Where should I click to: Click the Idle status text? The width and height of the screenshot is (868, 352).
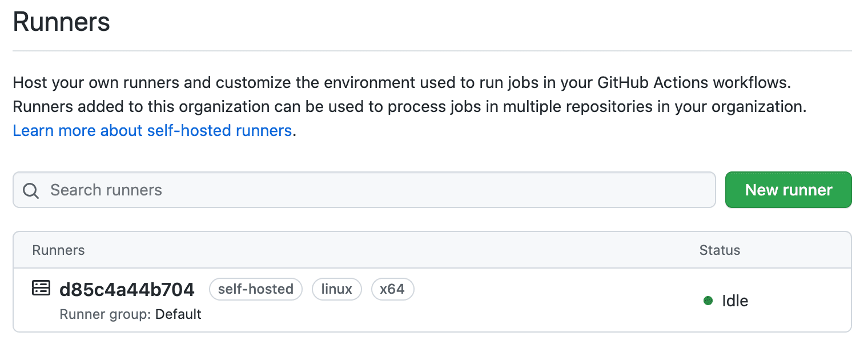(735, 301)
